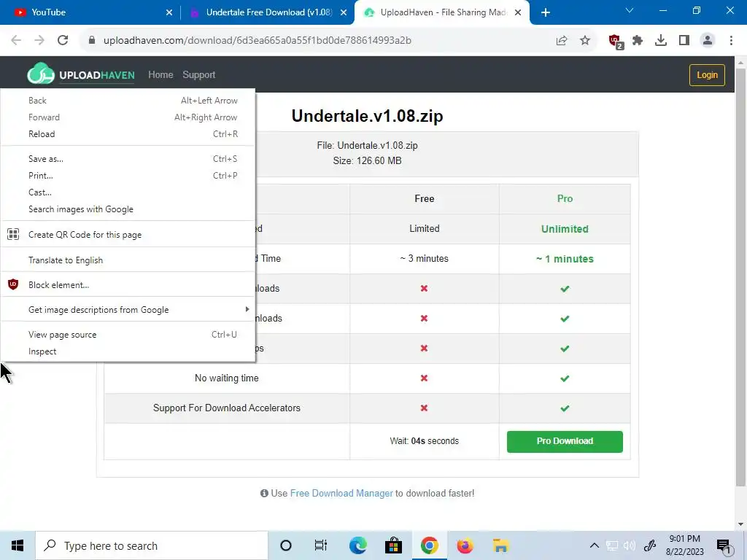
Task: Open the uBlock Origin extension icon
Action: coord(616,42)
